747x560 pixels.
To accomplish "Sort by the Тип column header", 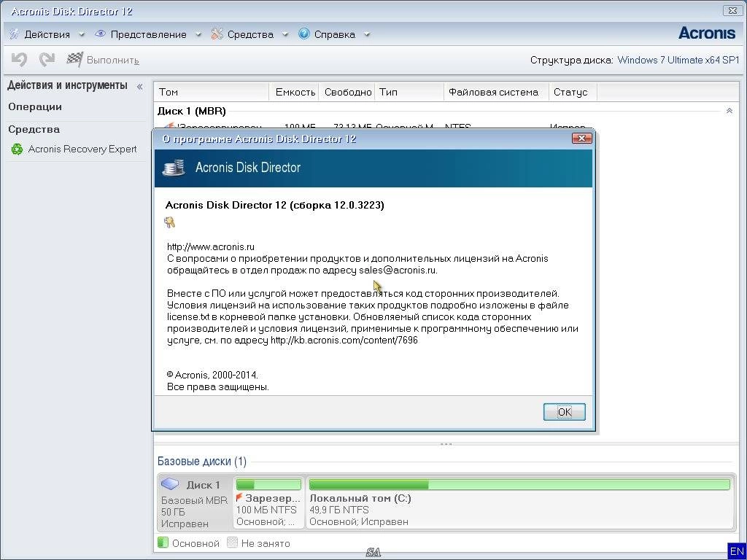I will [x=409, y=92].
